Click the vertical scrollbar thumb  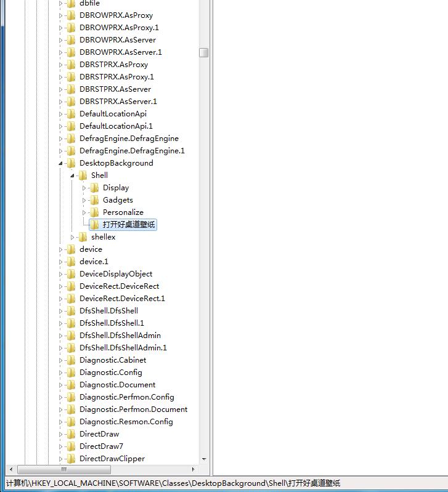[204, 52]
